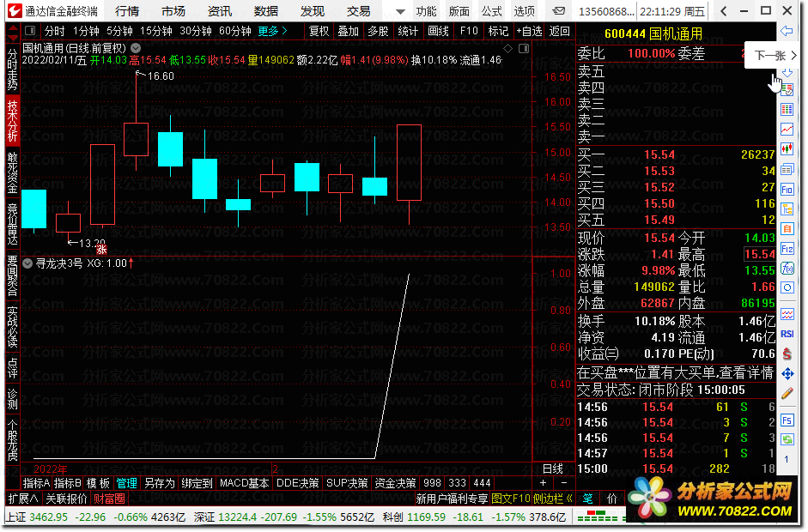
Task: Switch to candlestick chart icon in sidebar
Action: [x=787, y=149]
